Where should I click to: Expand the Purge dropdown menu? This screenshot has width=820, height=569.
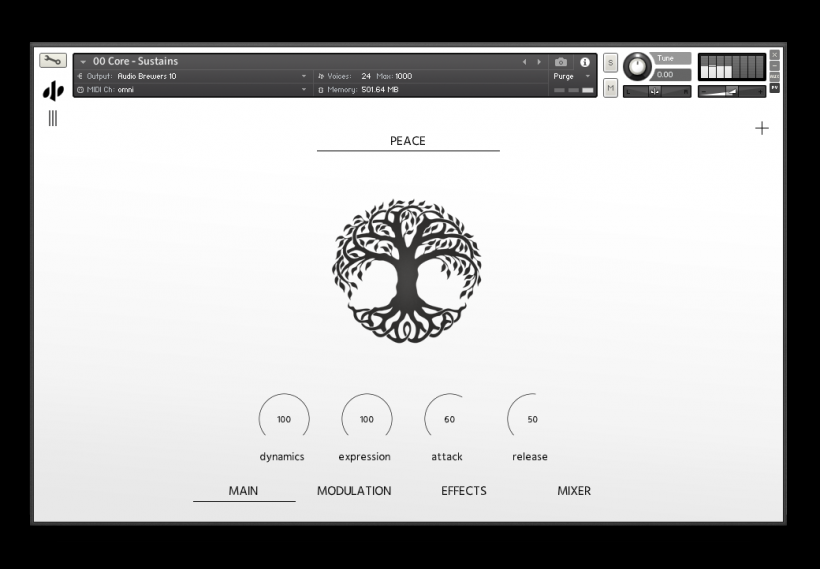(x=573, y=76)
